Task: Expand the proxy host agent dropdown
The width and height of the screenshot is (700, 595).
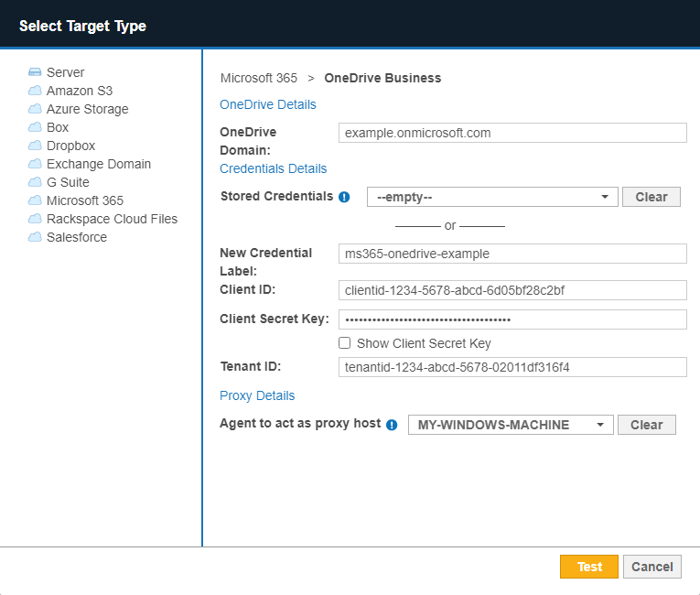Action: tap(510, 425)
